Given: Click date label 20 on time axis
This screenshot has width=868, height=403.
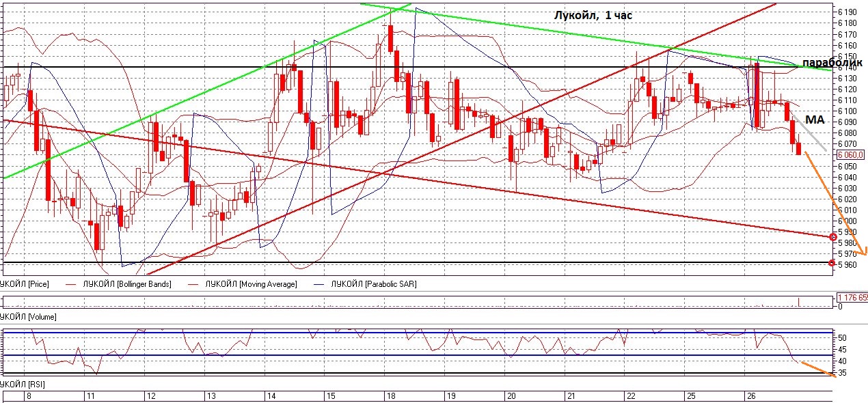Looking at the screenshot, I should [511, 396].
